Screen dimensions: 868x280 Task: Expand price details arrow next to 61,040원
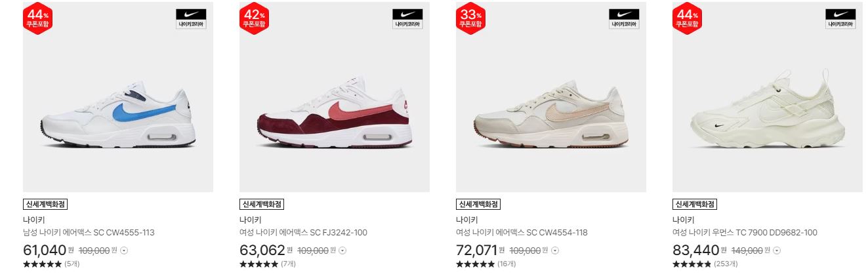tap(124, 250)
